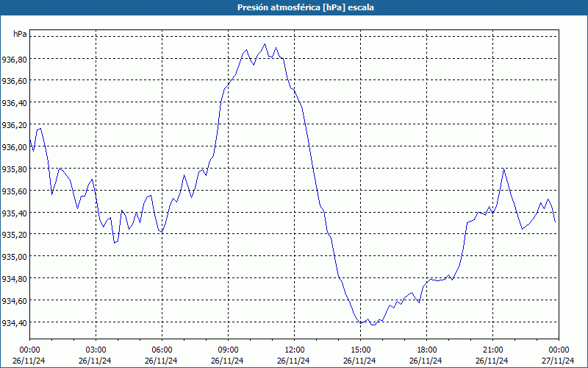588x368 pixels.
Task: Select the 26/11/24 date under 15:00
Action: (x=359, y=361)
